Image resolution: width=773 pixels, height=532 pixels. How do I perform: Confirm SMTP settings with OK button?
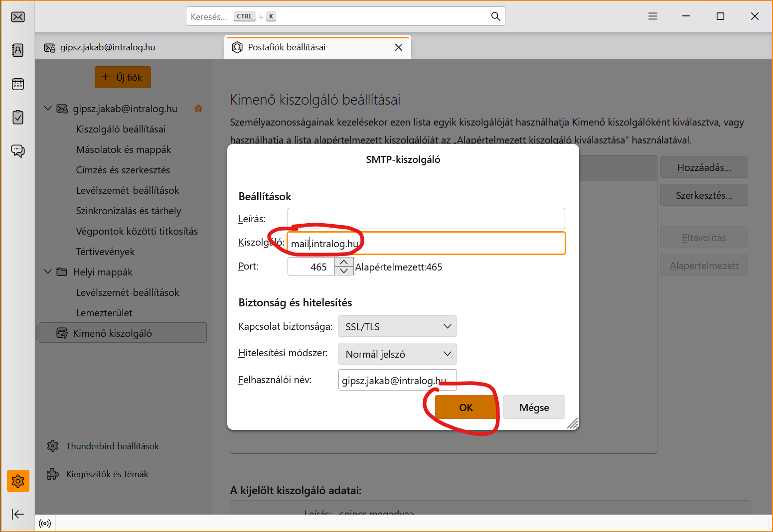click(465, 407)
